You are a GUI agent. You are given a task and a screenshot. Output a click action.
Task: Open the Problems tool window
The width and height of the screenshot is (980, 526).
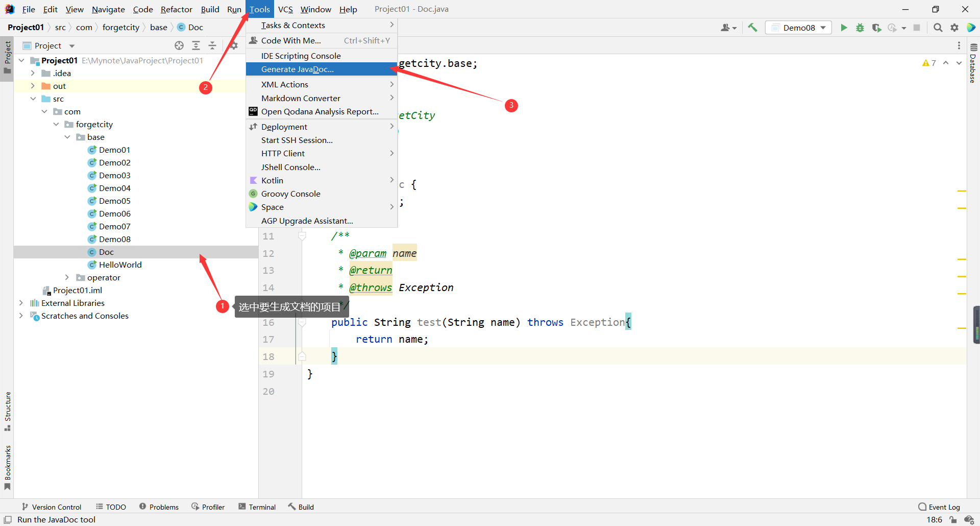click(x=159, y=507)
